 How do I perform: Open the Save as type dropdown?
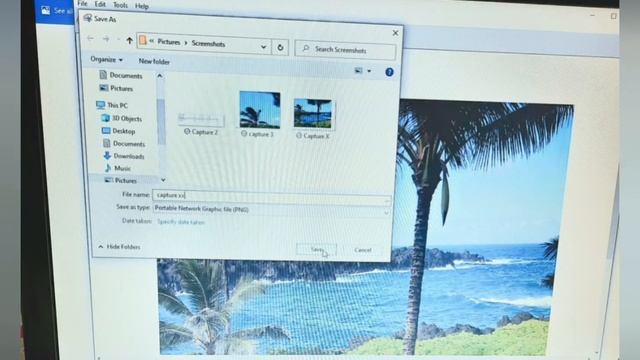coord(271,211)
